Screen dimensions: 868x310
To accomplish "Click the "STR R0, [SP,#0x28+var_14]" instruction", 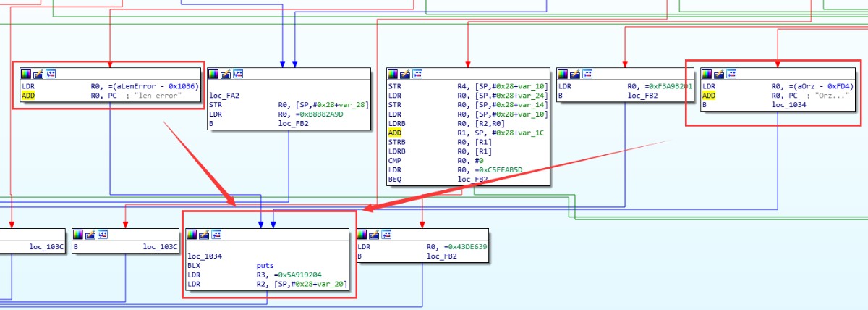I will 468,105.
